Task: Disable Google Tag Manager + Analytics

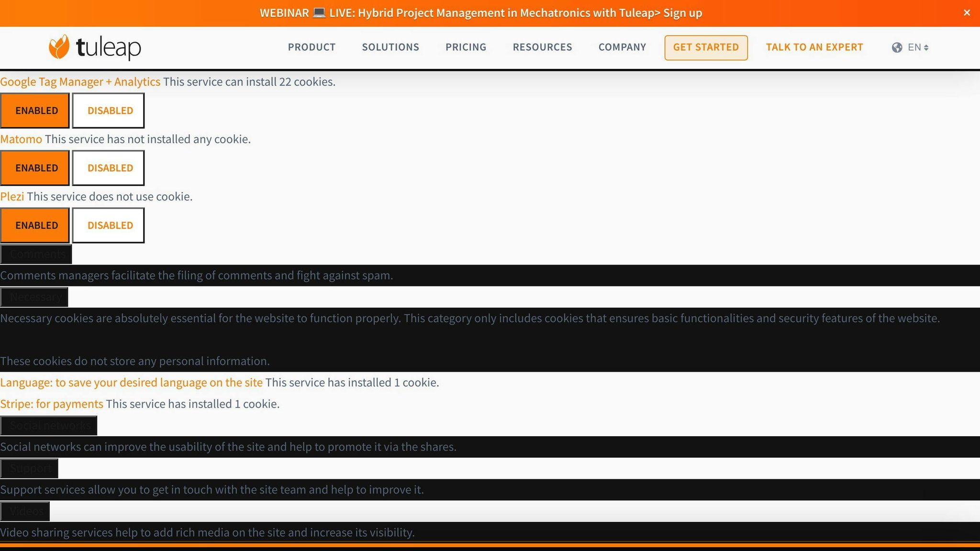Action: click(x=108, y=110)
